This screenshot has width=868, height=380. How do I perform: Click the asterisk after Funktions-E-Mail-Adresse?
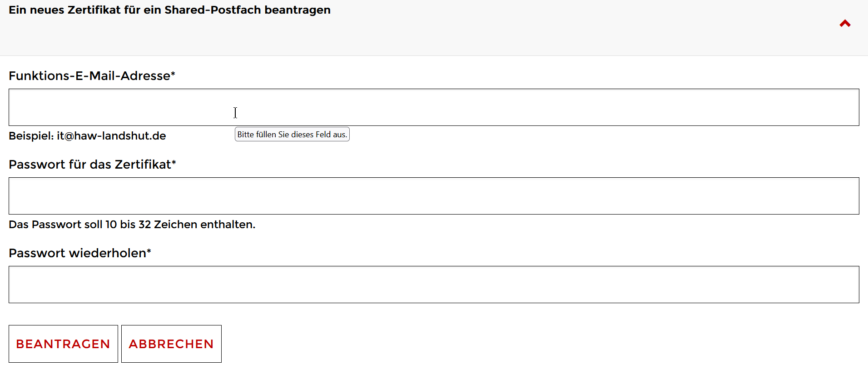173,74
